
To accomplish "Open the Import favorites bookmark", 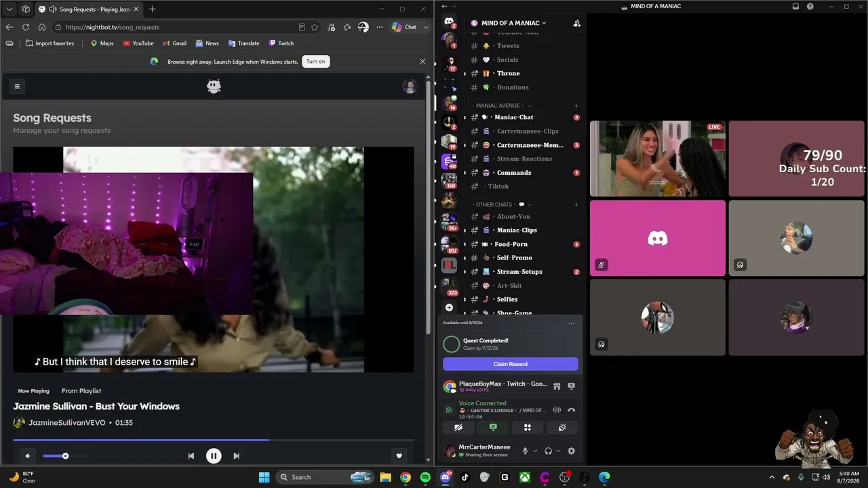I will pos(50,43).
